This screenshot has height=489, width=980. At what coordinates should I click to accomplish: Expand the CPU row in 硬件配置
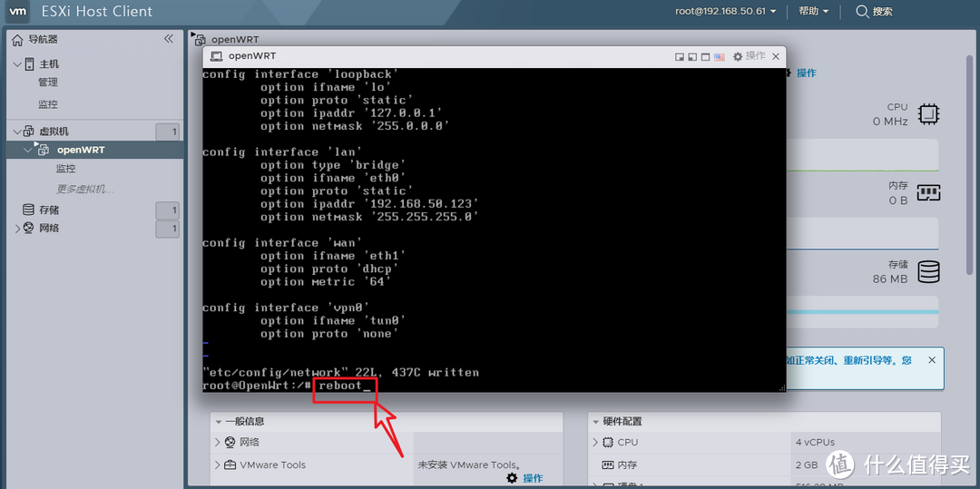pos(595,442)
